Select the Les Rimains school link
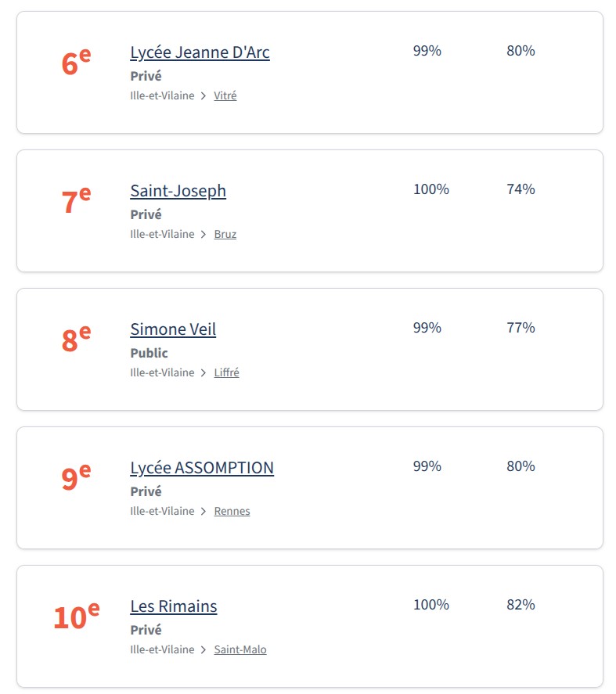The width and height of the screenshot is (616, 694). 173,606
